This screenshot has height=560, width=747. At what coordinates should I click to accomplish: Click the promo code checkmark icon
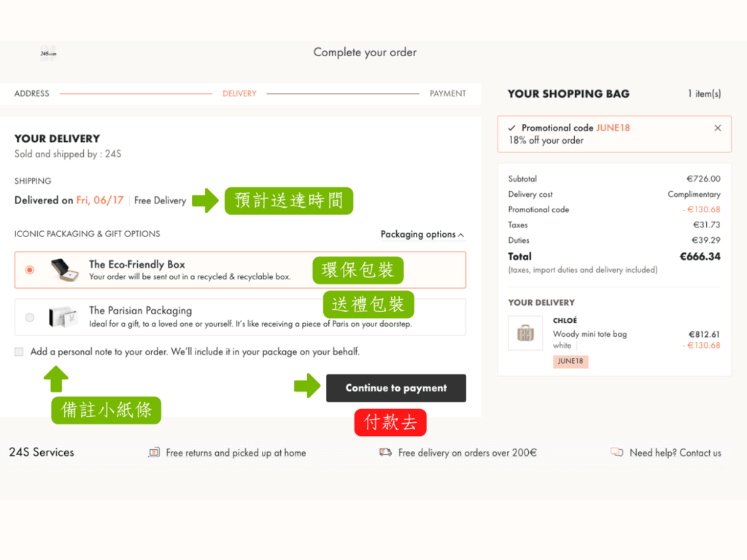point(511,128)
